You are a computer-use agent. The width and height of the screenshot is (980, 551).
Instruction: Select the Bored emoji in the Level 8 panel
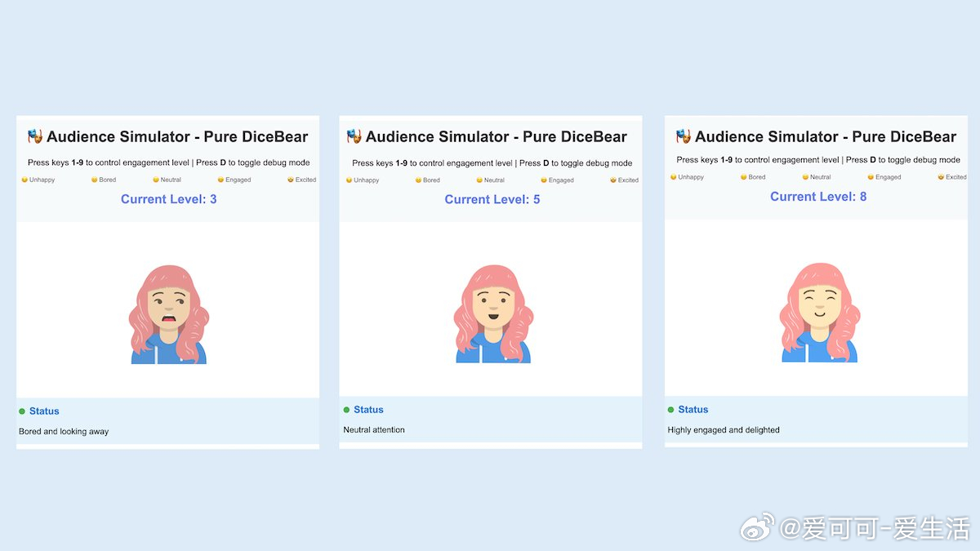point(744,177)
